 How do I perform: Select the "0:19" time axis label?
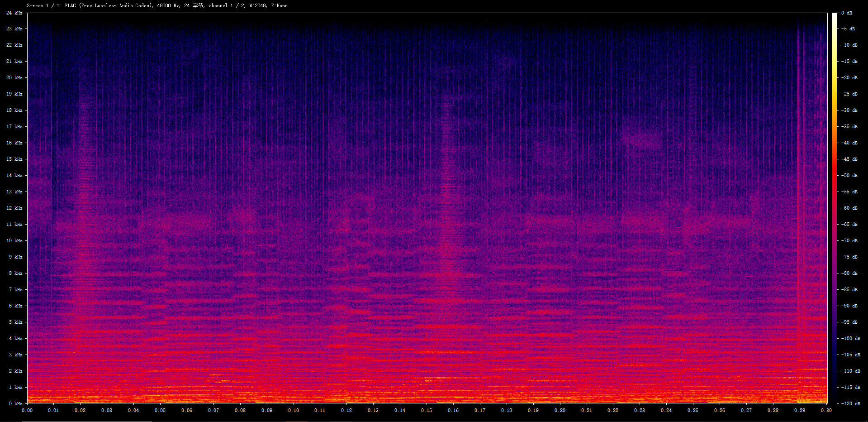click(533, 410)
